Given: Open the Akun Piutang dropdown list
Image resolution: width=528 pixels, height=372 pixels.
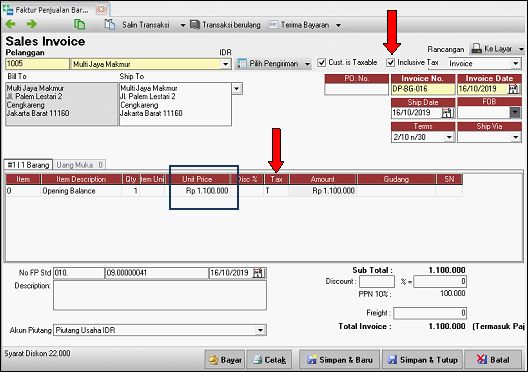Looking at the screenshot, I should point(260,330).
